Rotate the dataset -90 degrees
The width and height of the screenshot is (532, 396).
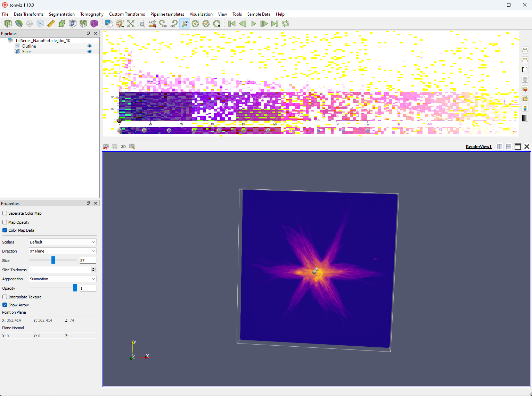tap(174, 24)
